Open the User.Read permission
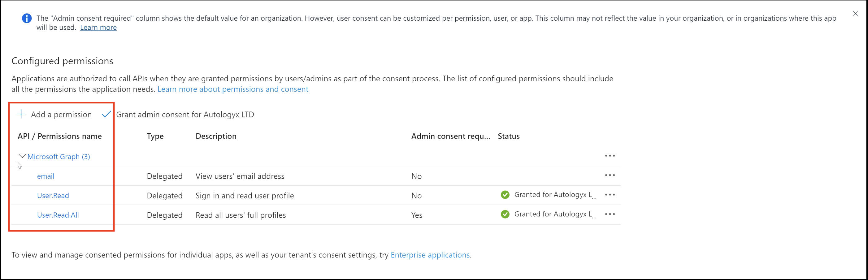The height and width of the screenshot is (280, 868). [x=53, y=196]
